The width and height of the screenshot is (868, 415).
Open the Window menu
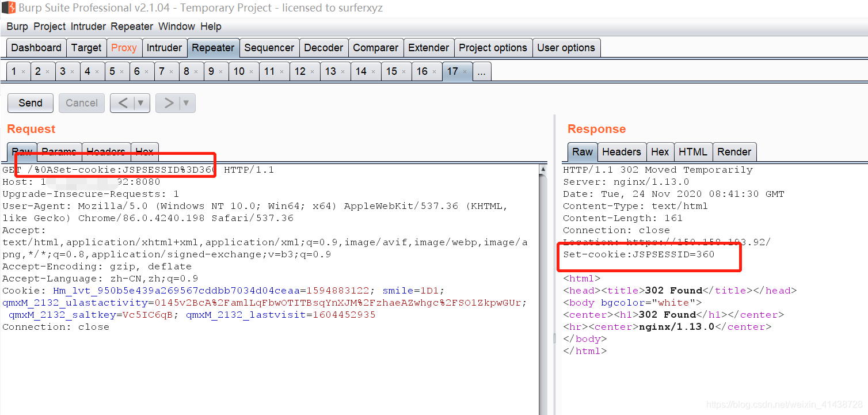pyautogui.click(x=177, y=26)
